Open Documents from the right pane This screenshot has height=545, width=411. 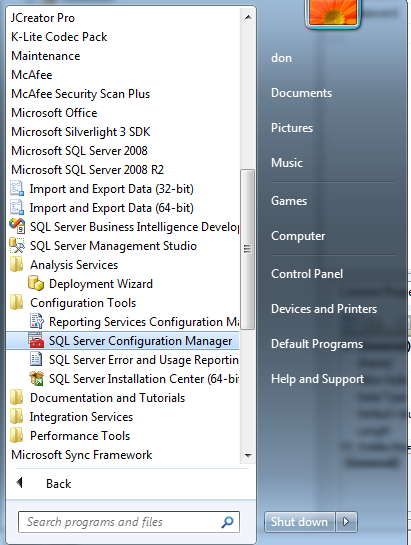click(x=301, y=93)
